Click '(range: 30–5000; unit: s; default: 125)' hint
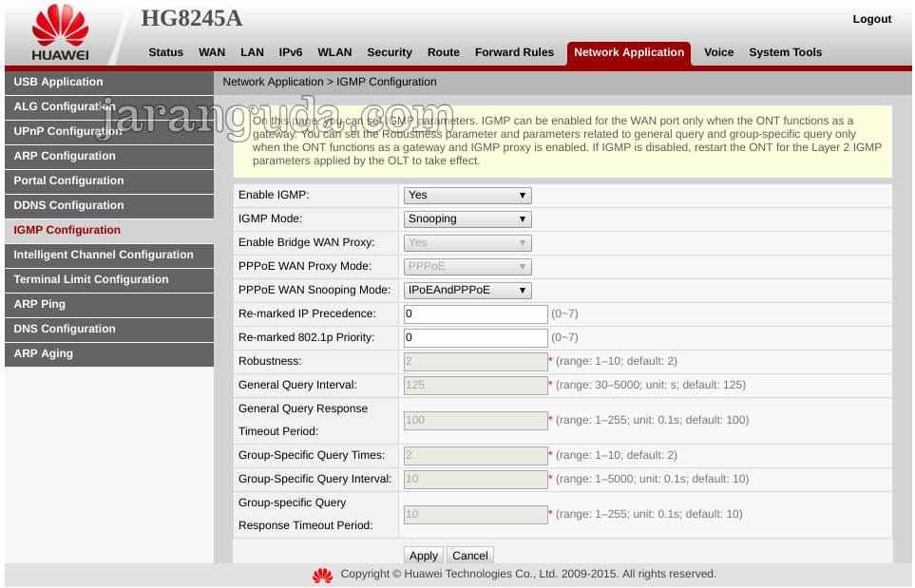The height and width of the screenshot is (588, 915). [651, 385]
